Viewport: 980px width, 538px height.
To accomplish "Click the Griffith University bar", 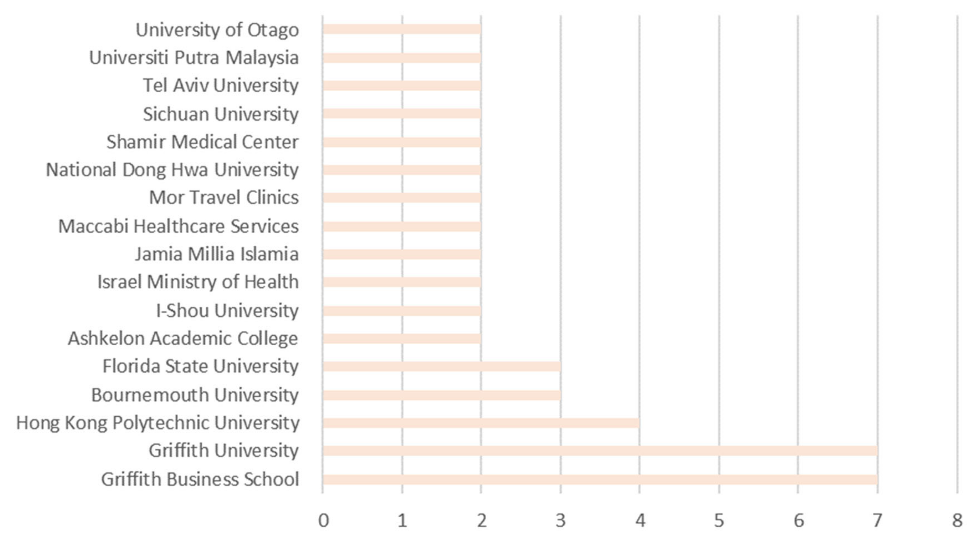I will (600, 451).
